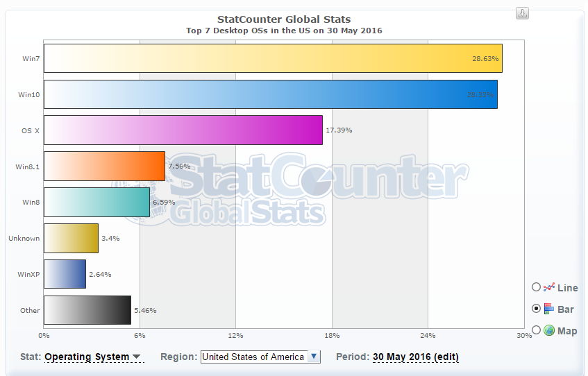588x376 pixels.
Task: Click the Win8 teal bar
Action: tap(96, 203)
